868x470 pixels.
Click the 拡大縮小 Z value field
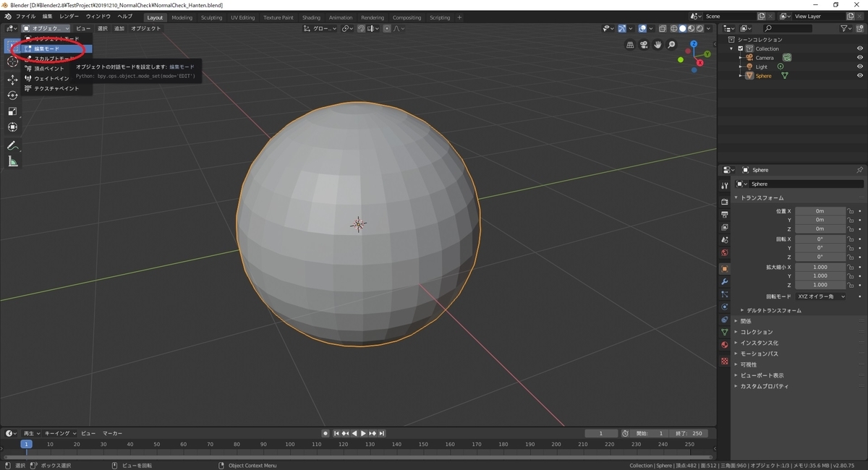(x=820, y=285)
